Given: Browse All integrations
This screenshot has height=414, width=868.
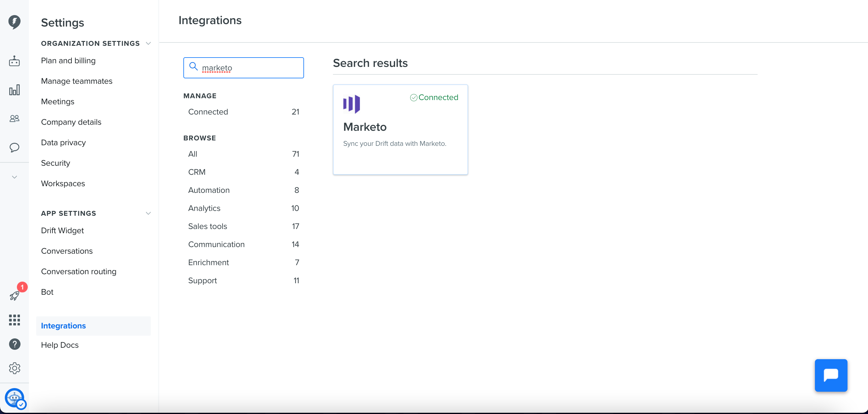Looking at the screenshot, I should tap(244, 154).
